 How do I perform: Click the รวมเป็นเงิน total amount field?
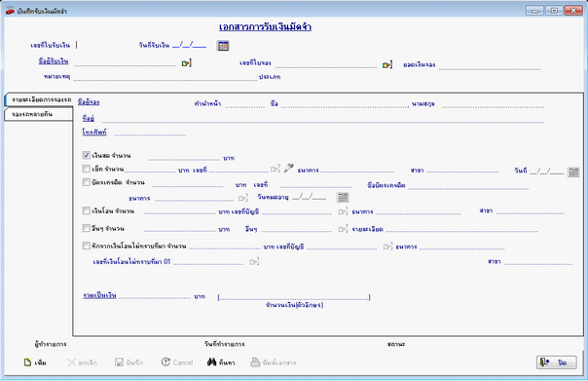point(155,295)
